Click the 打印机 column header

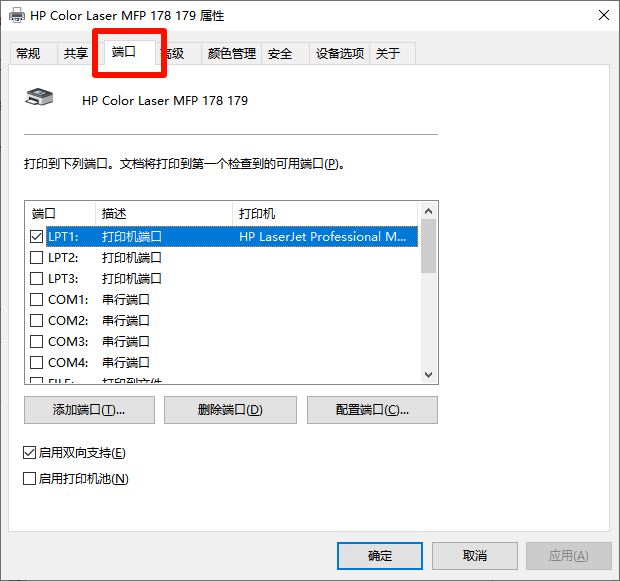click(325, 214)
